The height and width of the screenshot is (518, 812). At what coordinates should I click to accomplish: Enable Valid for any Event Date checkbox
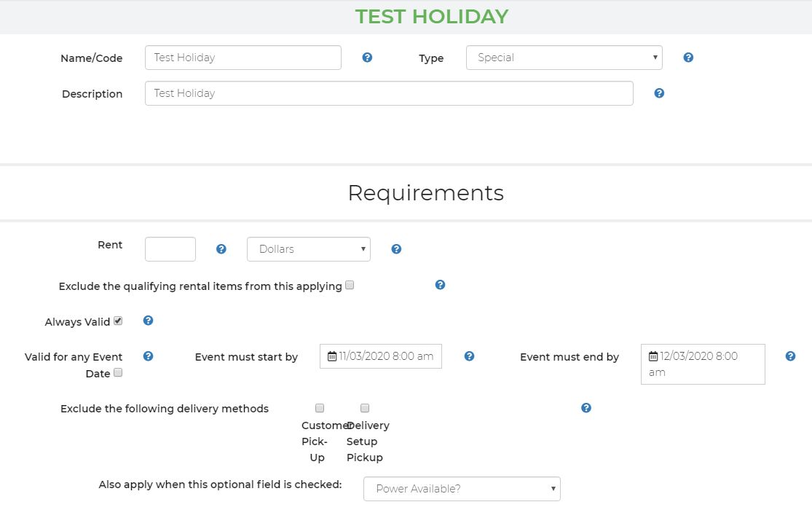coord(118,373)
